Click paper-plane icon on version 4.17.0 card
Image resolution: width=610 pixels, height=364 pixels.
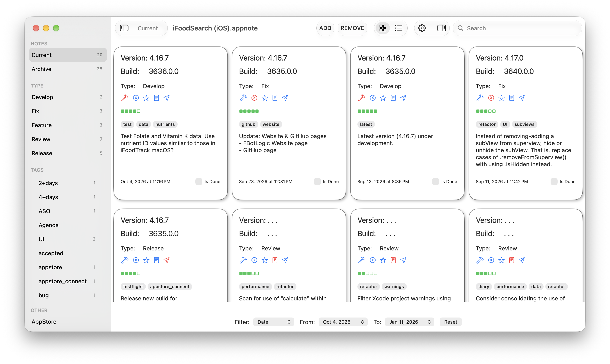coord(522,98)
